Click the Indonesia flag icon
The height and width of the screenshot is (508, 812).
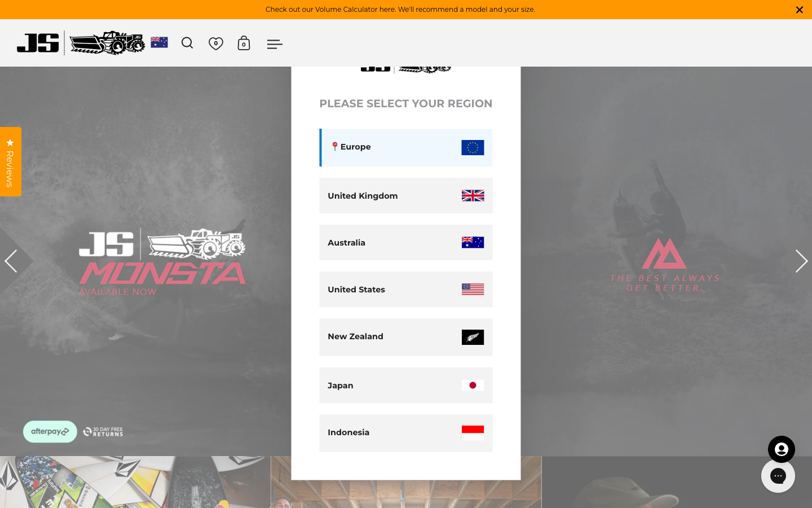click(473, 433)
